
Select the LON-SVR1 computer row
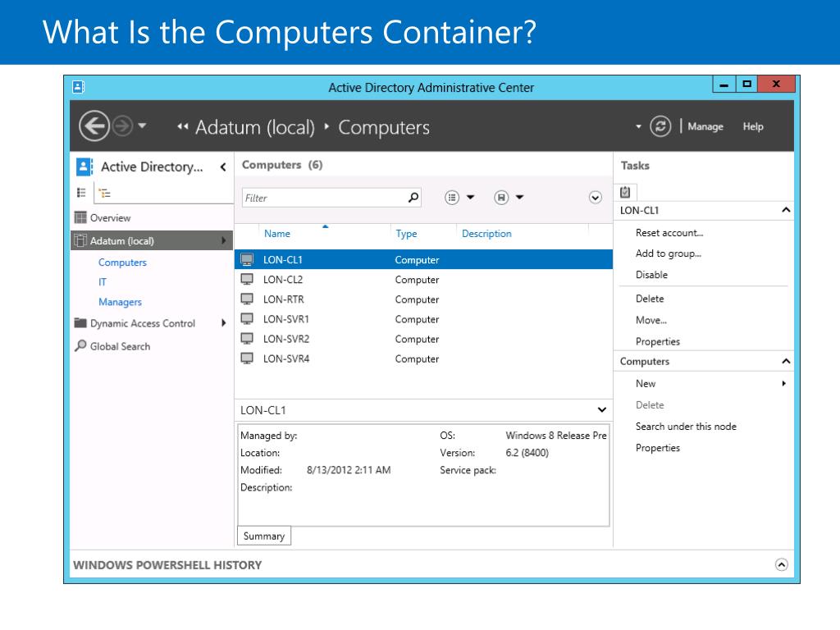[424, 319]
